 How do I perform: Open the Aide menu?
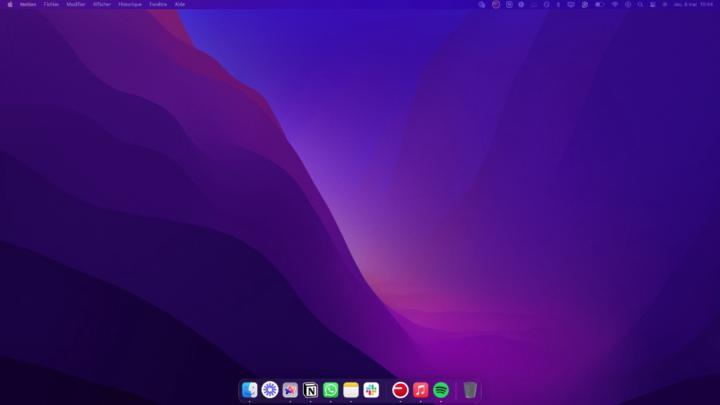[180, 4]
